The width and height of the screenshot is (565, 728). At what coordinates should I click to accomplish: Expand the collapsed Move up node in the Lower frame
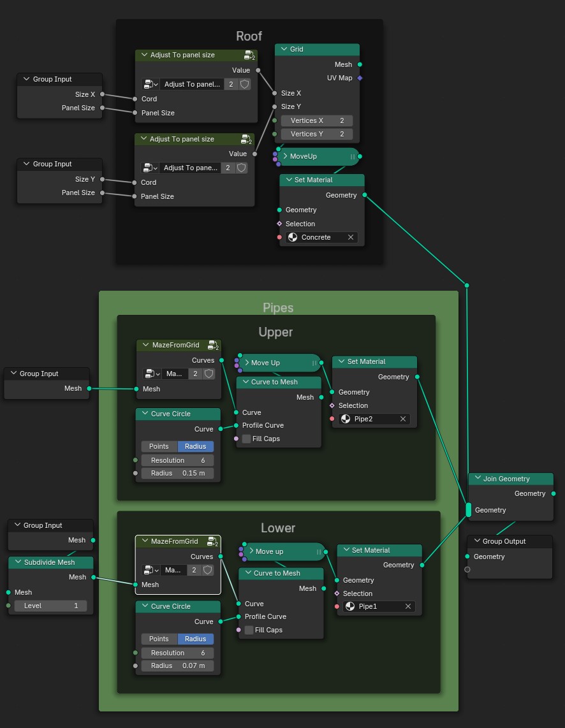(x=251, y=551)
